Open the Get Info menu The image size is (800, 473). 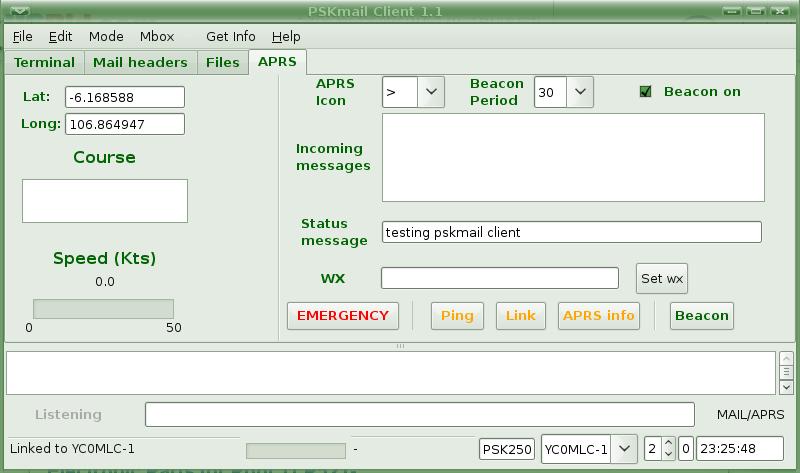(231, 37)
